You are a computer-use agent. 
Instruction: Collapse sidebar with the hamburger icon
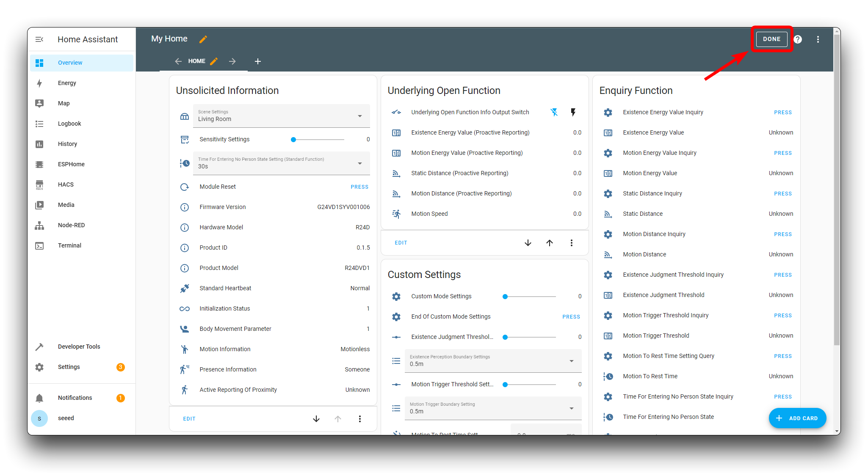click(x=39, y=39)
